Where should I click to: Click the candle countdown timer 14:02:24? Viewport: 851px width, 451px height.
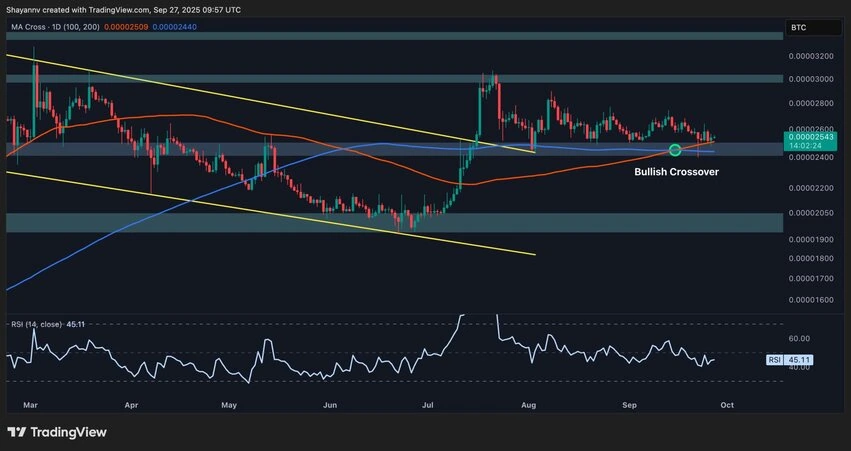[x=806, y=146]
